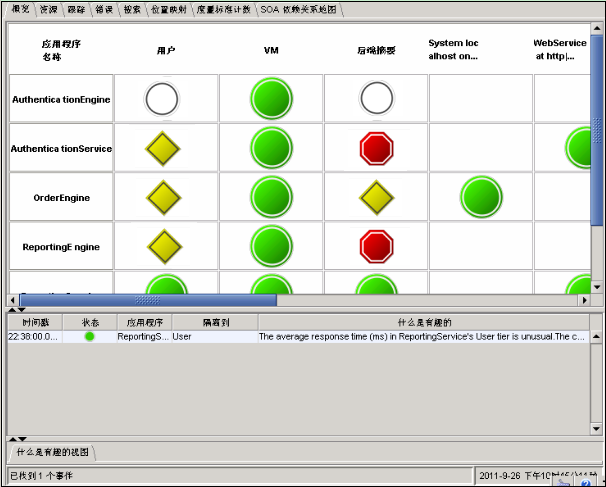This screenshot has height=487, width=606.
Task: Click the 后端摘要 grid column header
Action: [x=376, y=50]
